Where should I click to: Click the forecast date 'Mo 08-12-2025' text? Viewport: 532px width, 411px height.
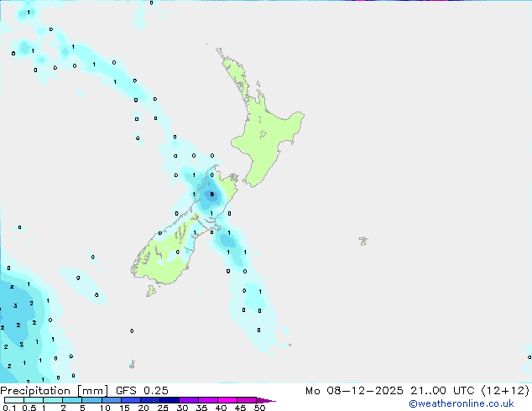(349, 390)
